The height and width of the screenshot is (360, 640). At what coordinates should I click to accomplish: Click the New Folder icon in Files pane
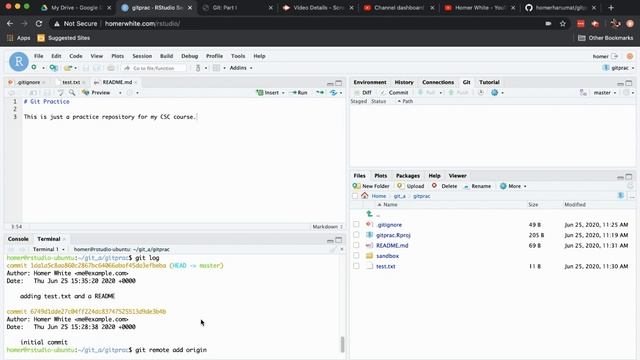click(x=356, y=186)
